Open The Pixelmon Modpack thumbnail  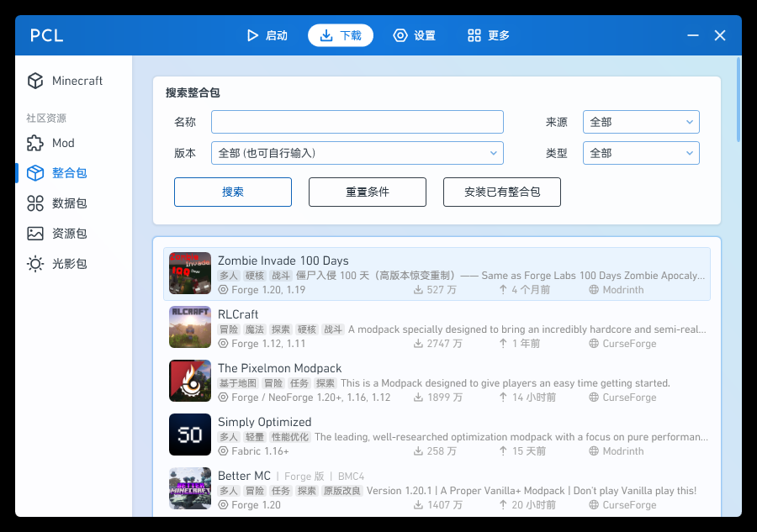(x=190, y=381)
